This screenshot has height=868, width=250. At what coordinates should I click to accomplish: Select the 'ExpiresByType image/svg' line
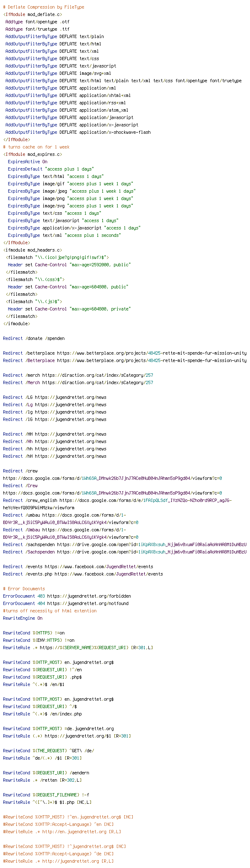click(70, 206)
